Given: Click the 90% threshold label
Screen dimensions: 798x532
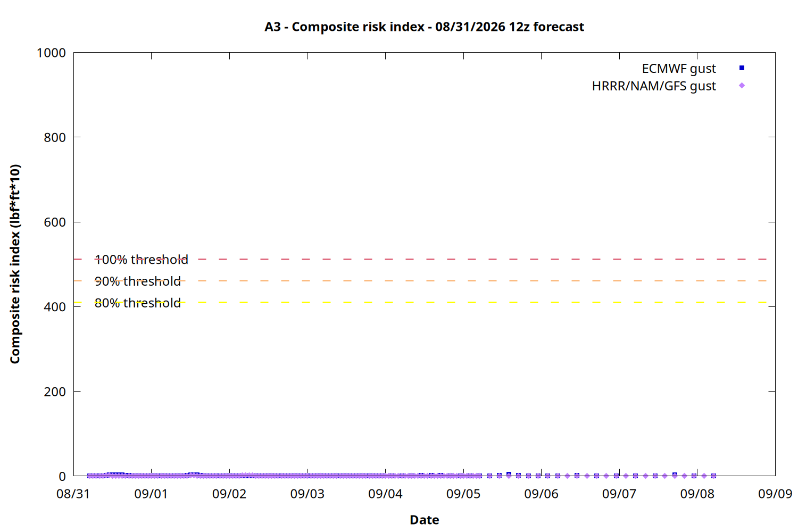Looking at the screenshot, I should coord(137,281).
